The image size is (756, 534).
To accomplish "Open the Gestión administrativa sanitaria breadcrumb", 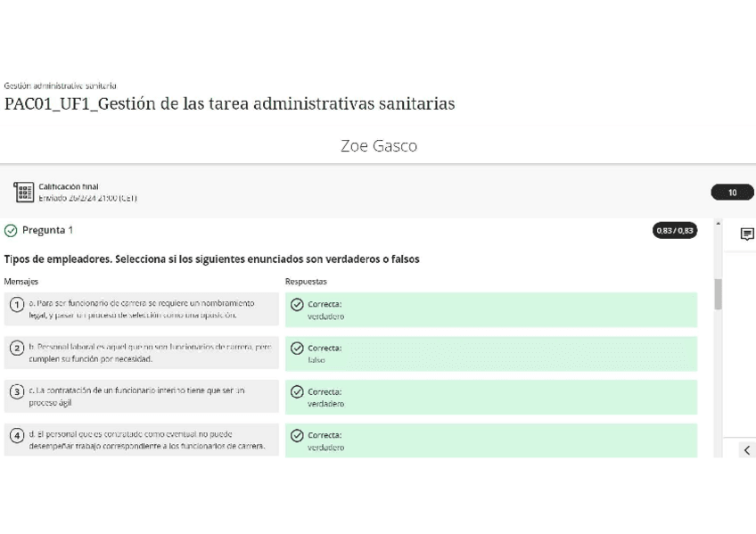I will [56, 86].
